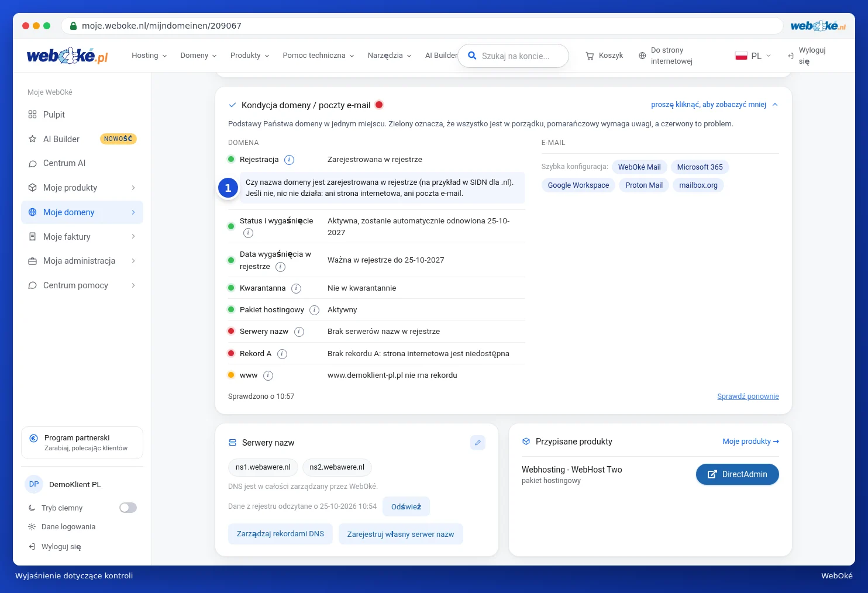Click the magnifier icon in search box
This screenshot has width=868, height=593.
472,56
